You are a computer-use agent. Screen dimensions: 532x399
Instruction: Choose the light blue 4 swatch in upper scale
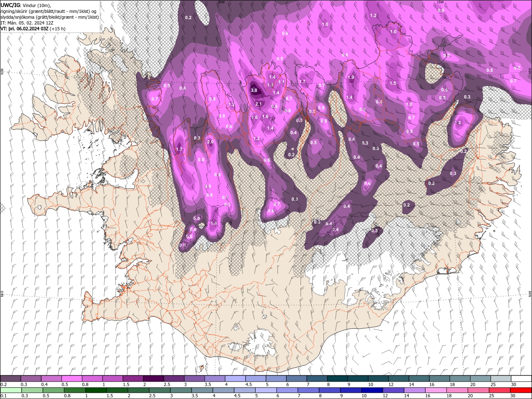click(x=235, y=379)
